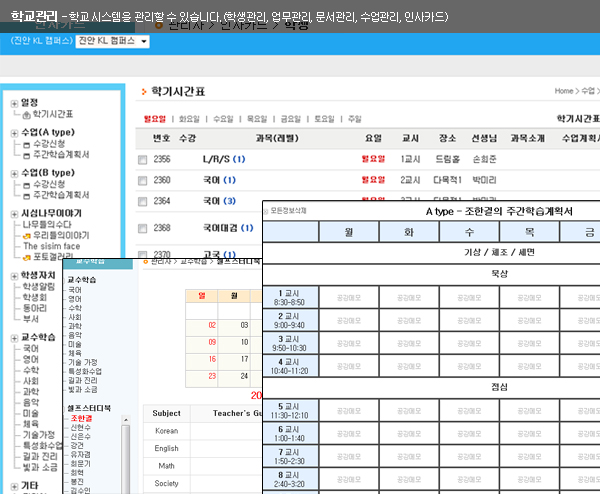This screenshot has width=600, height=494.
Task: Open the 진안 KL 캠퍼스 campus dropdown
Action: tap(145, 41)
